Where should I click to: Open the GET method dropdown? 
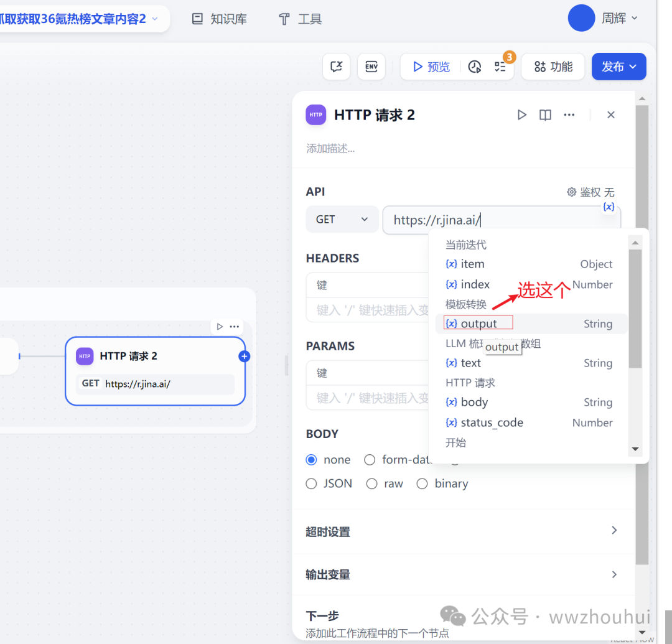(342, 220)
